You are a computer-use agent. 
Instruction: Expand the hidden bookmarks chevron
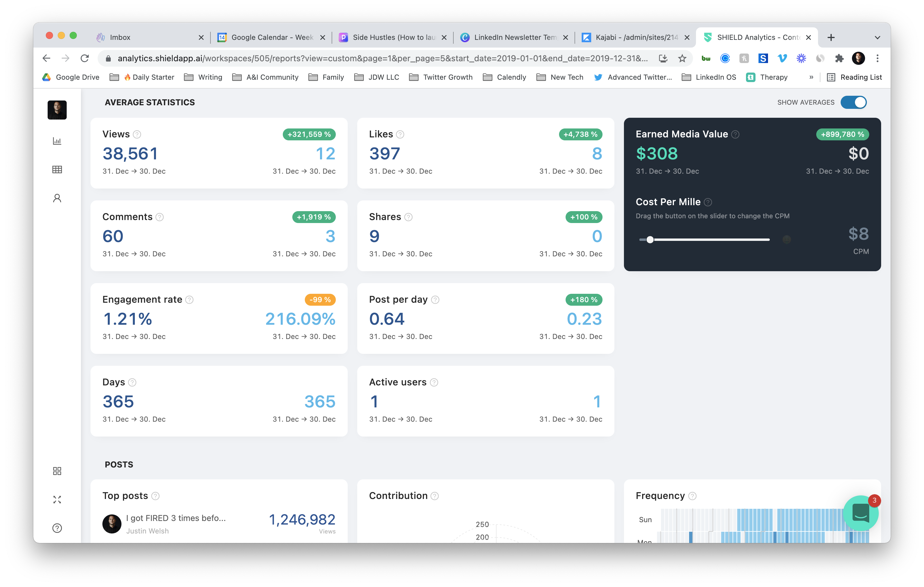(811, 77)
